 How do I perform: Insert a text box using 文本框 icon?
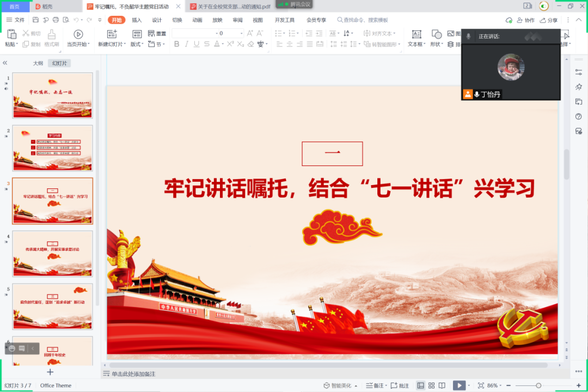tap(416, 35)
